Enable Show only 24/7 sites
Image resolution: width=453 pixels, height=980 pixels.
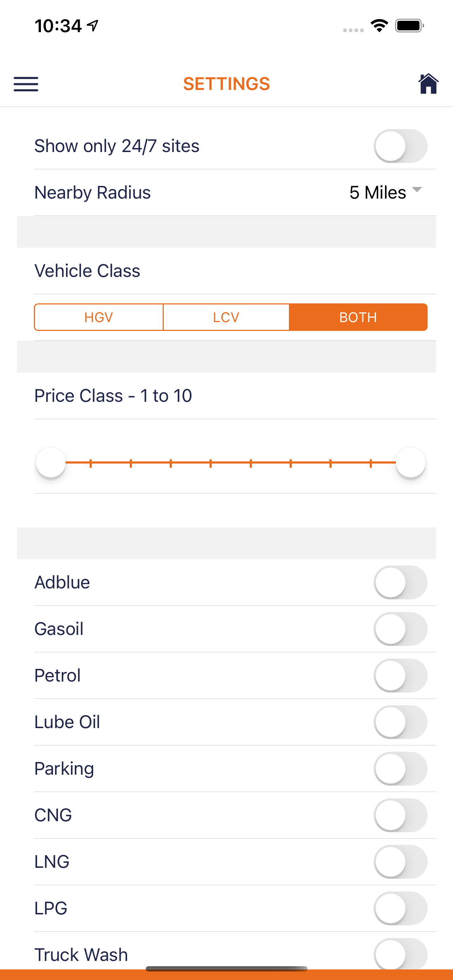coord(400,146)
